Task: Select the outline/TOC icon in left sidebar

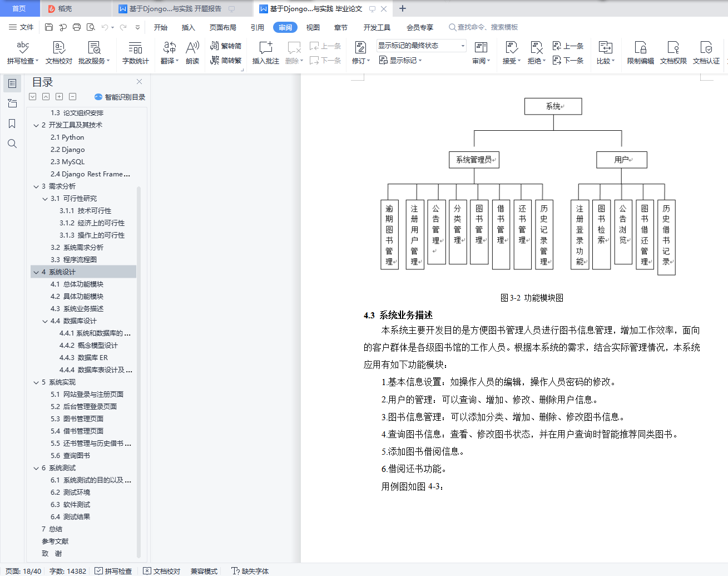Action: [12, 83]
